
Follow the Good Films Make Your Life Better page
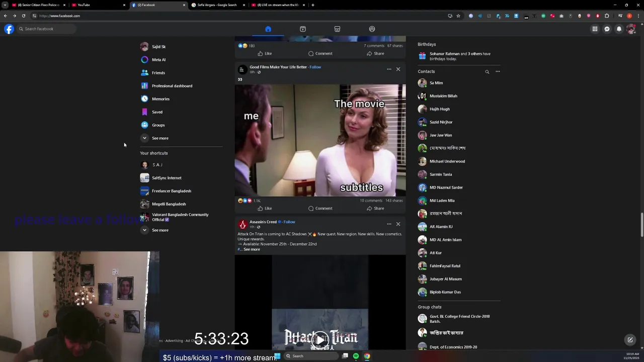(x=315, y=67)
